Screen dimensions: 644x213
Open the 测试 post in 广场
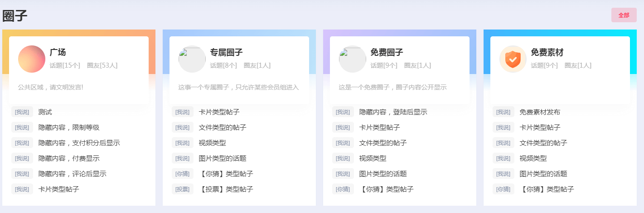click(45, 112)
